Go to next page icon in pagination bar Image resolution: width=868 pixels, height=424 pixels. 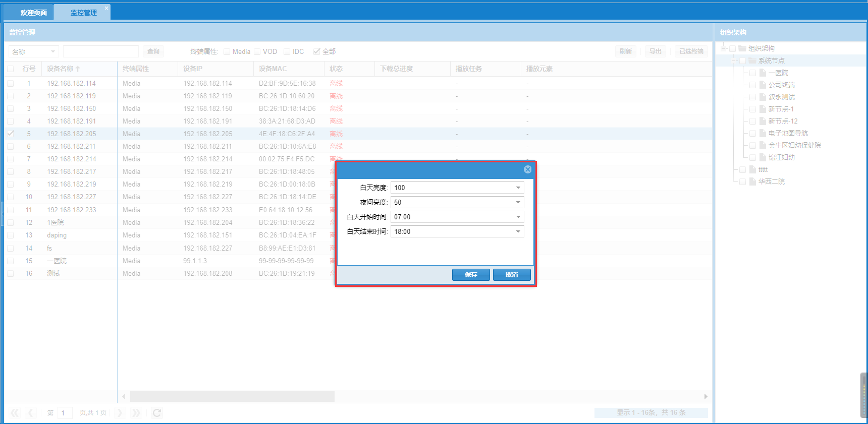120,413
